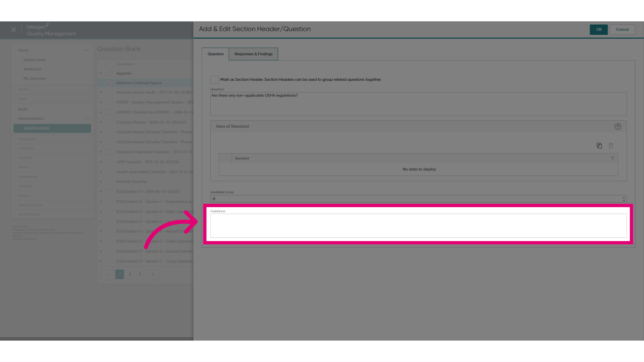The image size is (644, 362).
Task: Click the delete standard trash icon
Action: pyautogui.click(x=611, y=145)
